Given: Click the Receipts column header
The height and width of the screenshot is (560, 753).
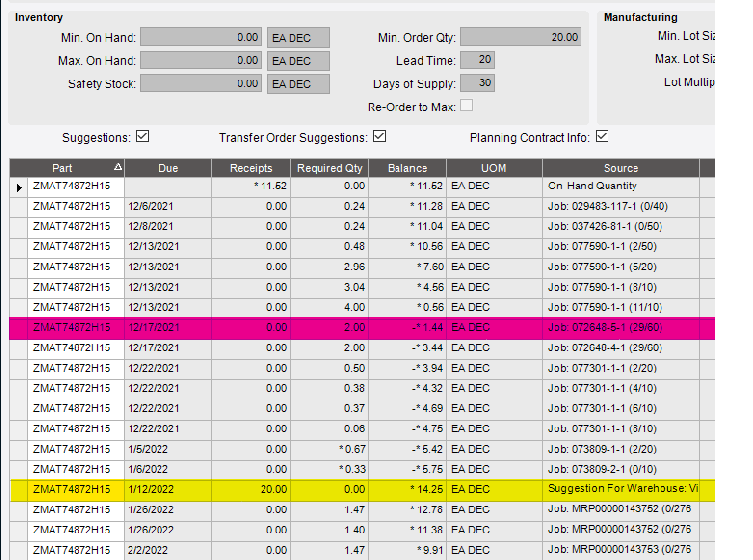Looking at the screenshot, I should click(x=251, y=168).
